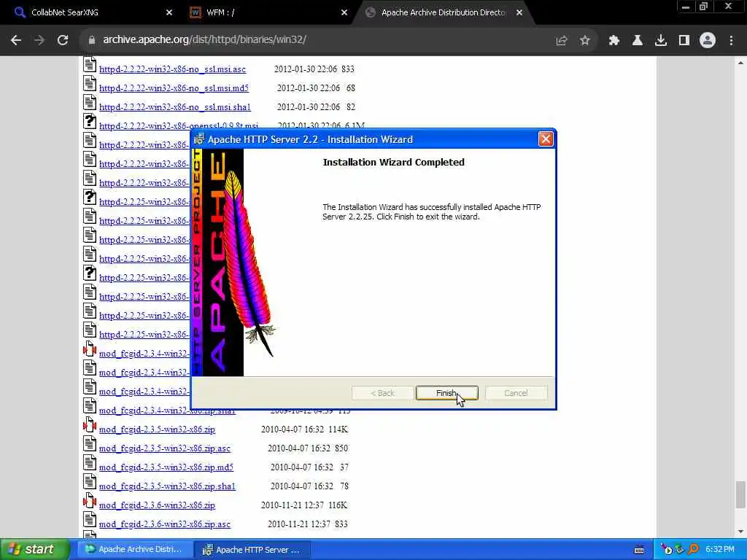Click file icon beside mod_fcgid-2.3.5 zip.md5

click(x=90, y=463)
